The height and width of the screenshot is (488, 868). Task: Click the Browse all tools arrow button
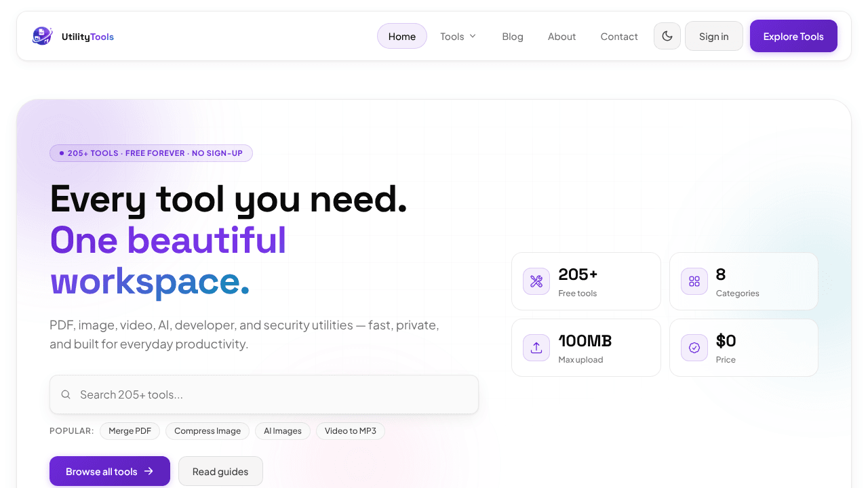[110, 471]
